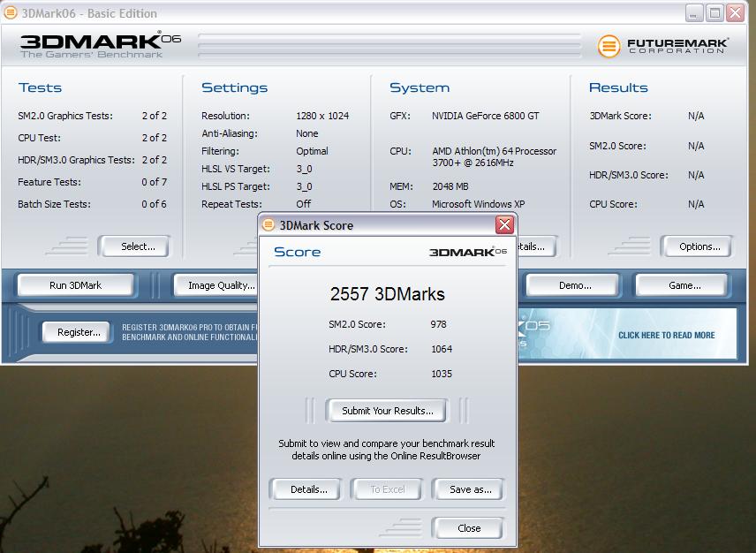756x553 pixels.
Task: Click the Settings section heading
Action: 234,87
